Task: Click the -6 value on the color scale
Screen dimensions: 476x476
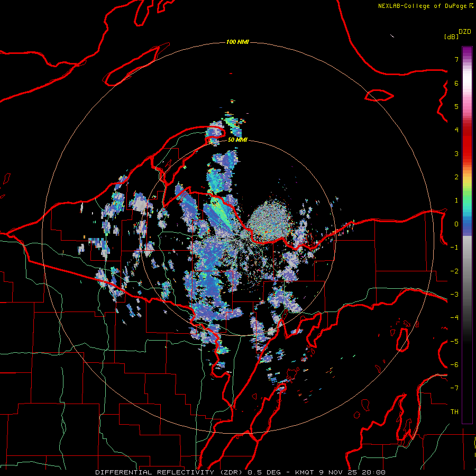Action: (x=454, y=365)
